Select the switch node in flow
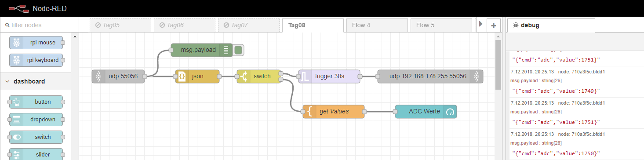 (x=259, y=76)
